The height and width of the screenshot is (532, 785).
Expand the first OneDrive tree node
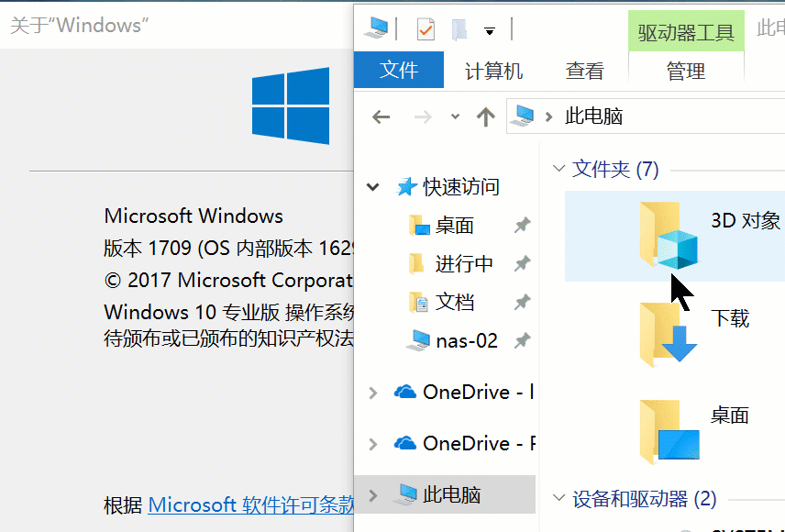pyautogui.click(x=373, y=393)
